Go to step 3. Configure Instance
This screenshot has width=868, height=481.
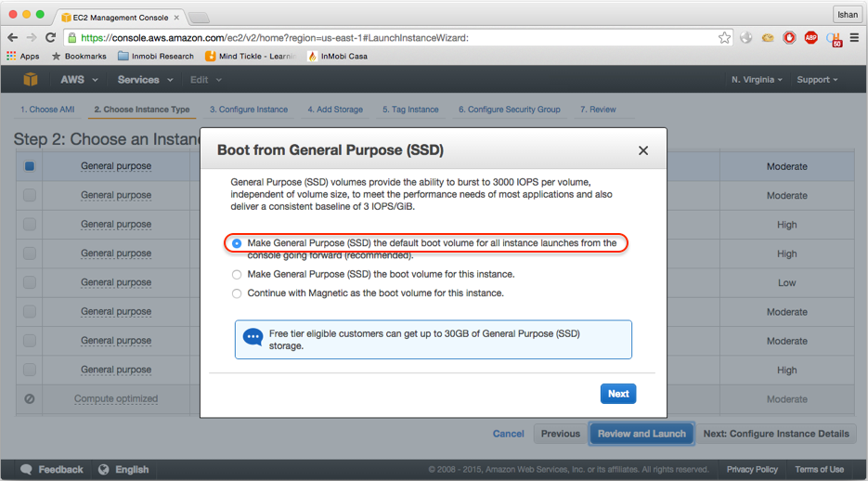click(x=249, y=110)
